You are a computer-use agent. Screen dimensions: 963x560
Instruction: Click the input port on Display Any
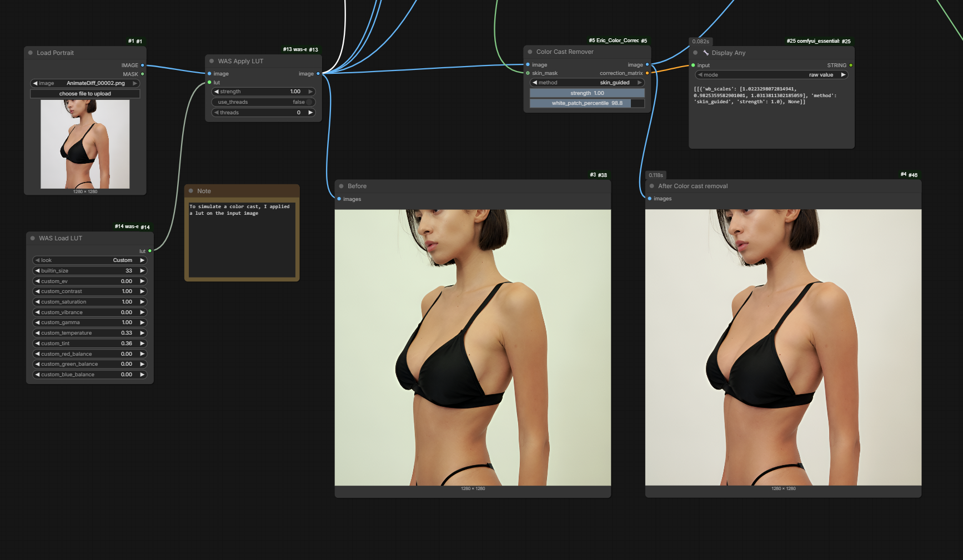[x=693, y=65]
